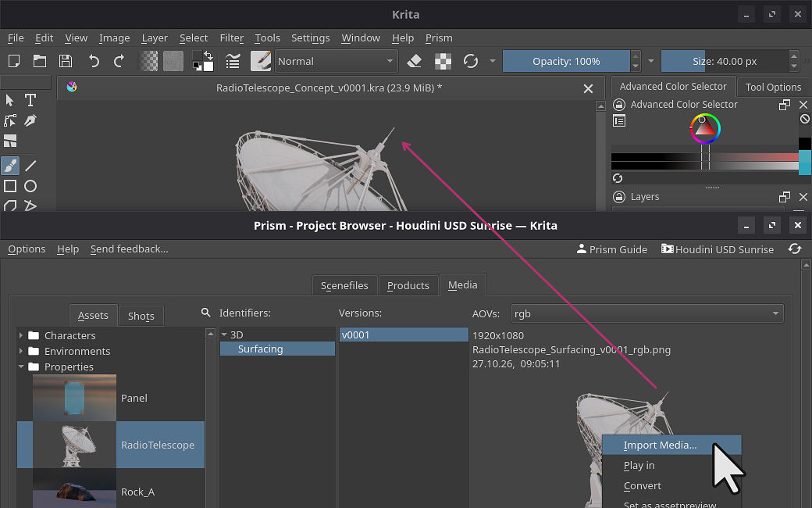The height and width of the screenshot is (508, 812).
Task: Select the Text tool
Action: [x=30, y=100]
